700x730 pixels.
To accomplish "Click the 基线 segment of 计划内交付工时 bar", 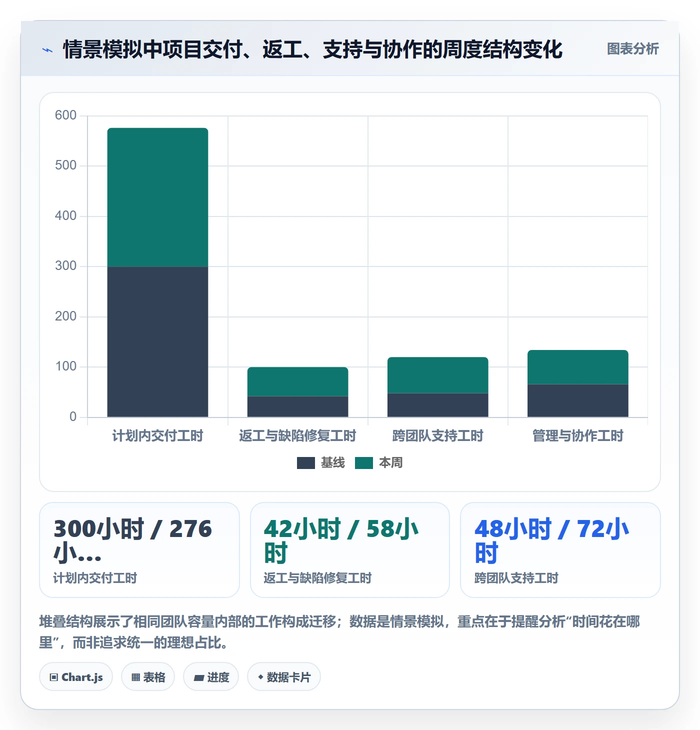I will pyautogui.click(x=158, y=342).
